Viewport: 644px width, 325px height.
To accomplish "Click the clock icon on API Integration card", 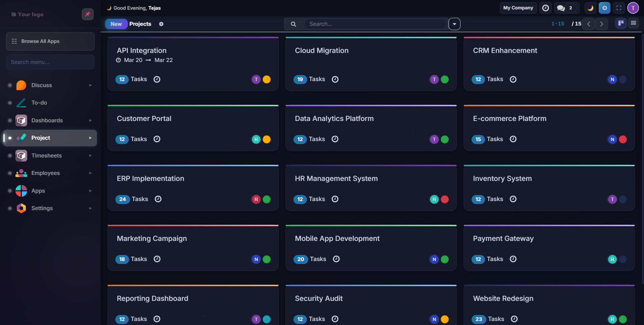I will (157, 79).
